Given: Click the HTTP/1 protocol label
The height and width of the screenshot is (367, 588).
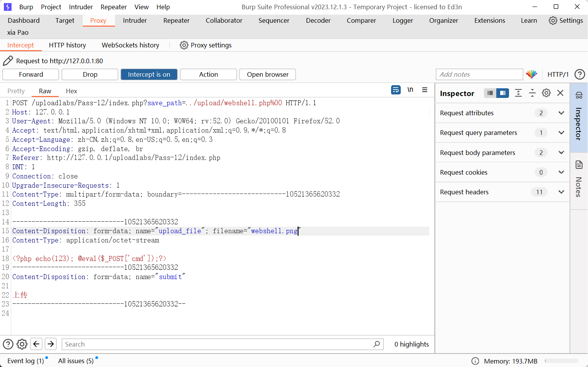Looking at the screenshot, I should 558,74.
